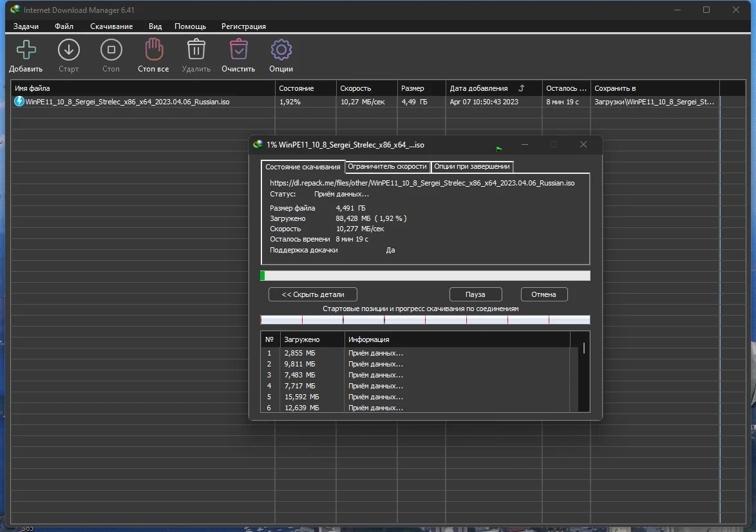Sort by Имя файла column header
The image size is (756, 532).
tap(143, 88)
